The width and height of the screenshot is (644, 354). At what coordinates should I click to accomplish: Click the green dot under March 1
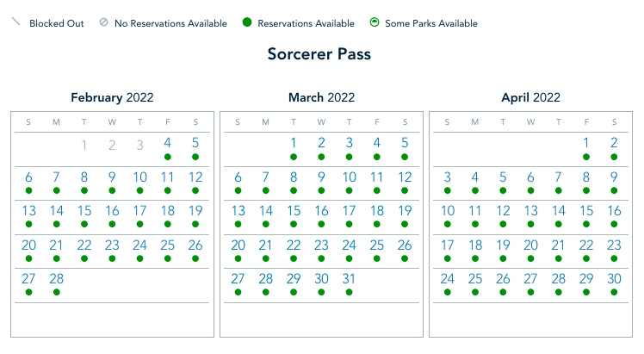[x=294, y=157]
